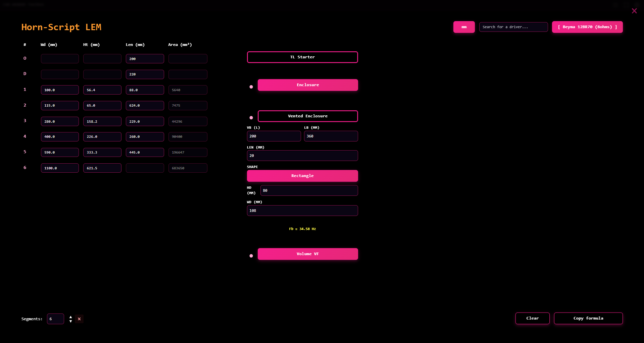The width and height of the screenshot is (644, 343).
Task: Open the Beyma 12BR70 driver selector
Action: point(587,27)
